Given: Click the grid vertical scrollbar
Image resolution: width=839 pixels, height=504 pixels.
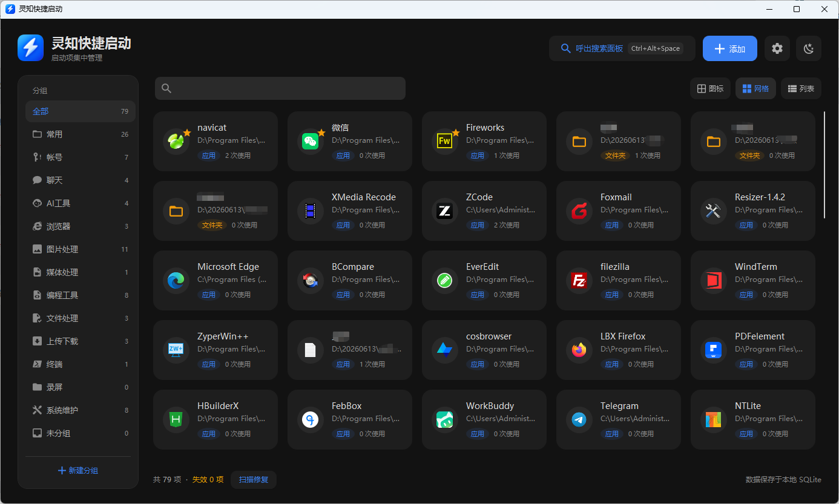Looking at the screenshot, I should coord(824,165).
